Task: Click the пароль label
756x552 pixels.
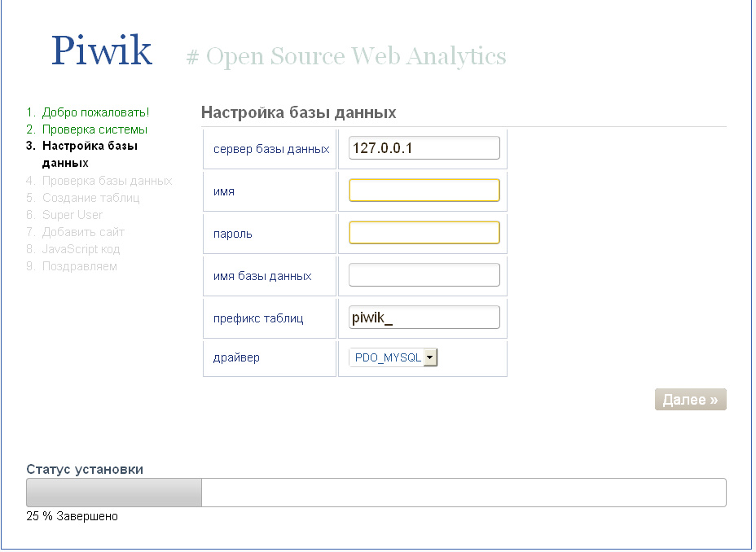Action: (232, 234)
